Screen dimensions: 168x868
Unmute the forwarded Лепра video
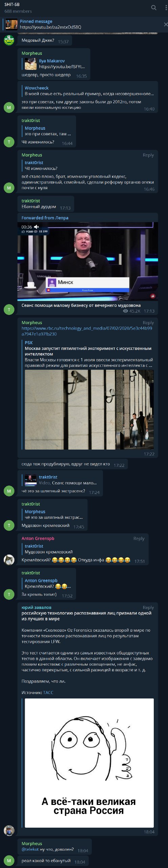click(x=37, y=227)
